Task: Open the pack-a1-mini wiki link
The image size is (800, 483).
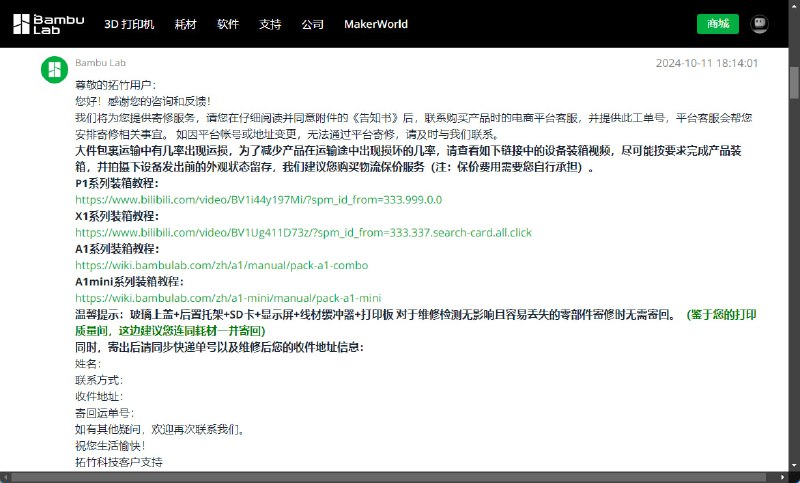Action: tap(228, 298)
